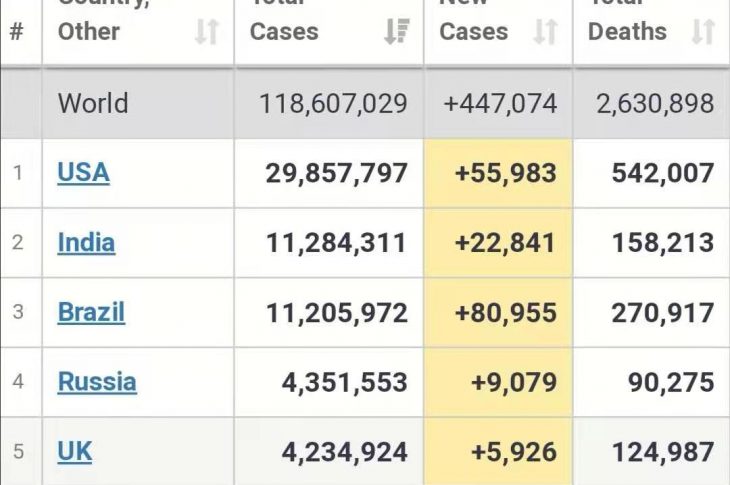730x485 pixels.
Task: Select UK total cases value 4,234,924
Action: (344, 452)
